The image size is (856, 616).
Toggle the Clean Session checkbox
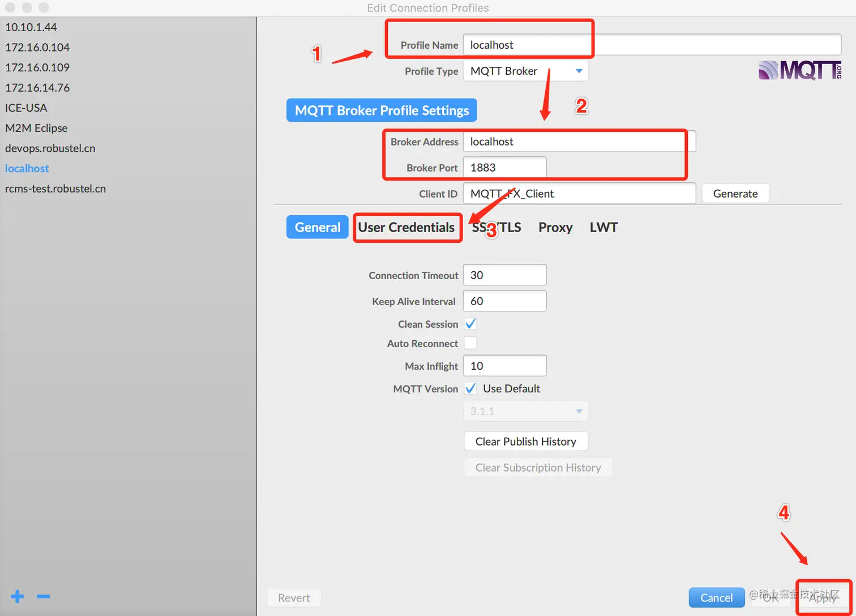(x=470, y=324)
